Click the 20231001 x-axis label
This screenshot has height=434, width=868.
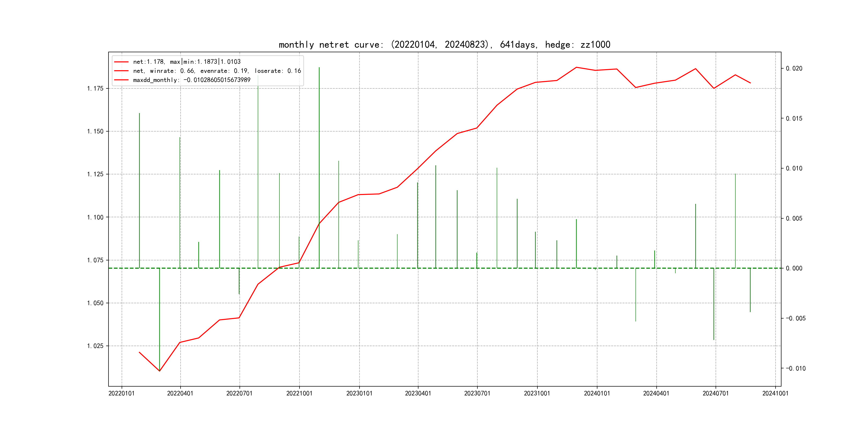pos(537,394)
